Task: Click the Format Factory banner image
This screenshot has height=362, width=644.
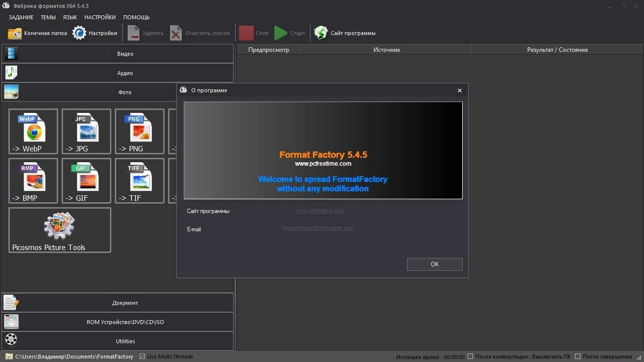Action: click(x=323, y=150)
